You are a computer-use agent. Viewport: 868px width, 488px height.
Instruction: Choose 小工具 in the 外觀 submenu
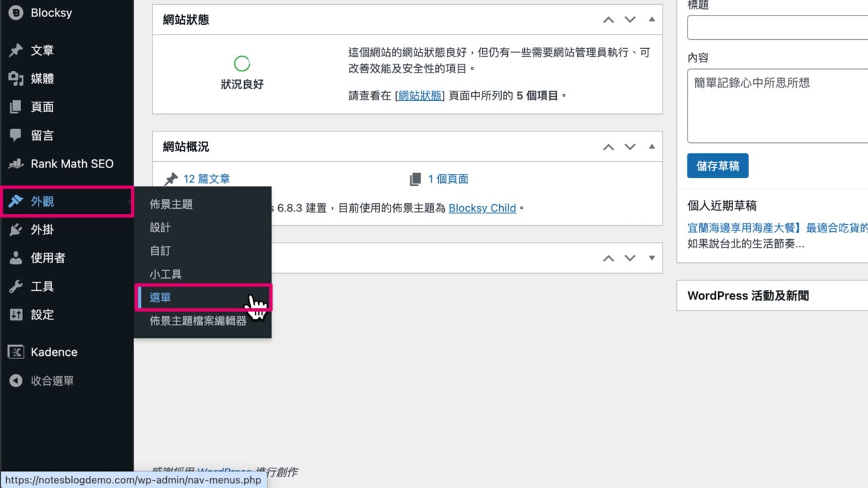165,274
